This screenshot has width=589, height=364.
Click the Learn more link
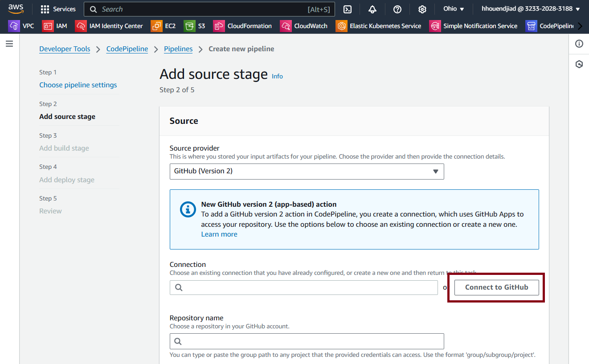[219, 234]
